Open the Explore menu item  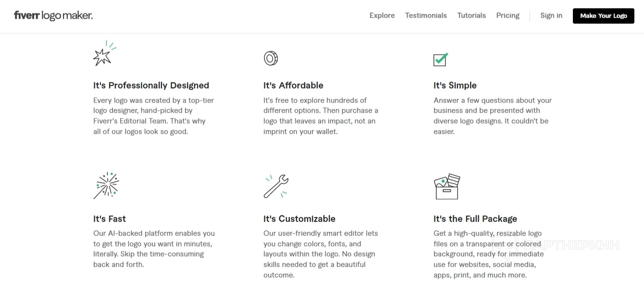tap(382, 15)
